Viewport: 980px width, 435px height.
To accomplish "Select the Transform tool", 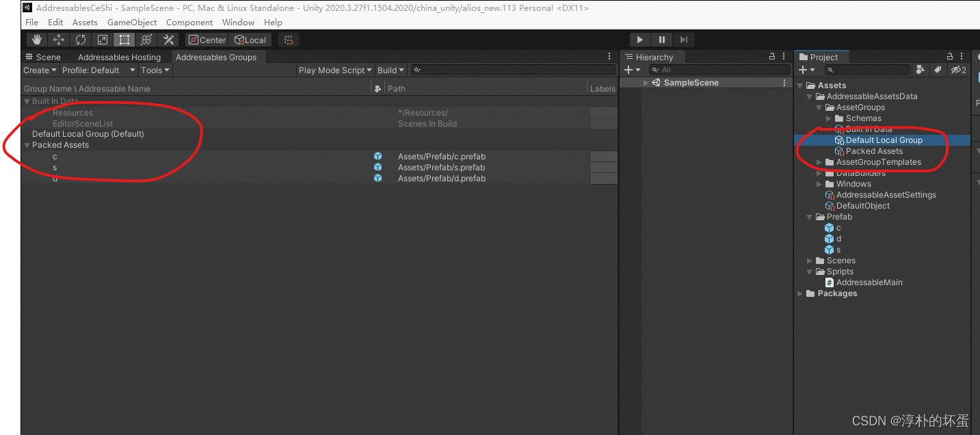I will click(146, 40).
